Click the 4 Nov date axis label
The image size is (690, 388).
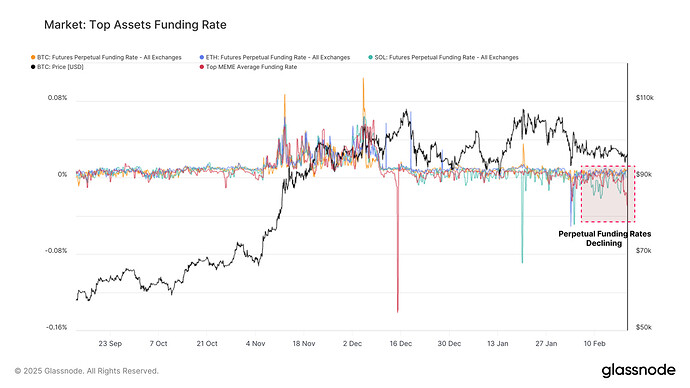click(255, 344)
